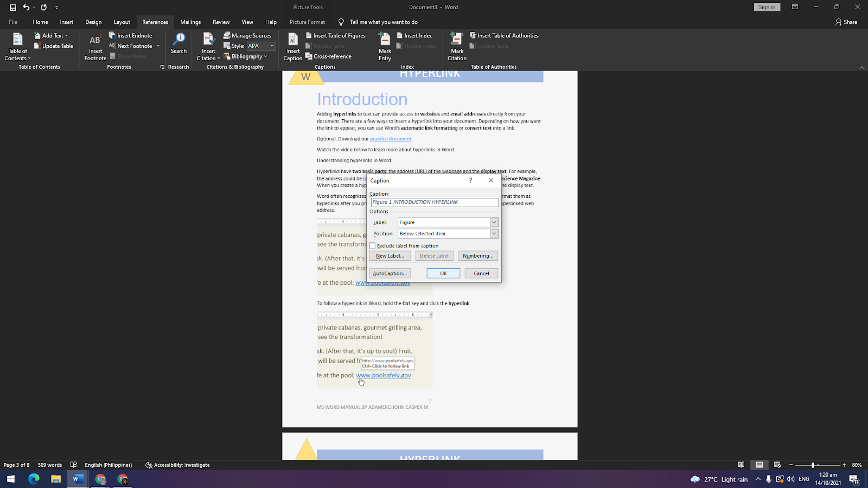Switch to the Home tab

(x=40, y=22)
